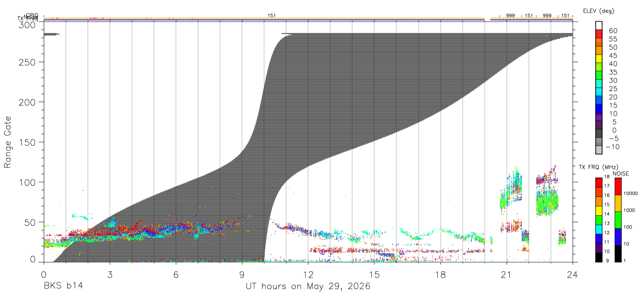Pick the ELEV swatch between 15 and 20

599,101
